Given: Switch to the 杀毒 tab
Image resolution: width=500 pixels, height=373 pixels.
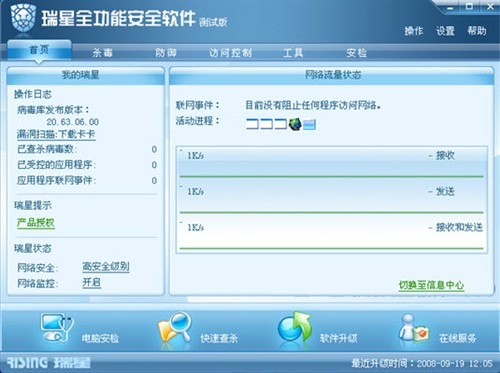Looking at the screenshot, I should pyautogui.click(x=102, y=53).
